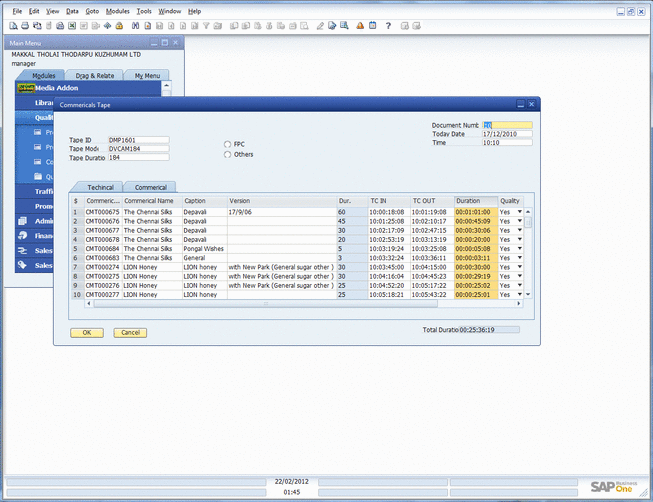
Task: Open Quality dropdown for row 4 CMT000678
Action: click(519, 240)
